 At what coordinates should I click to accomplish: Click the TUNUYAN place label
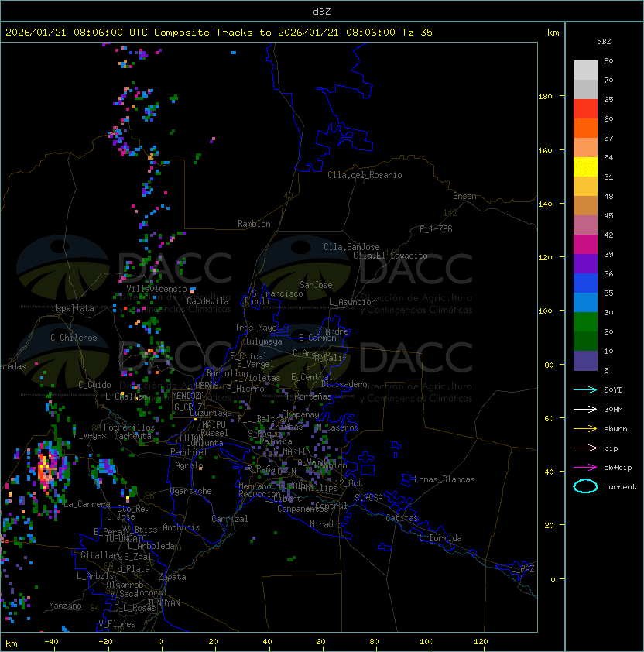(164, 603)
